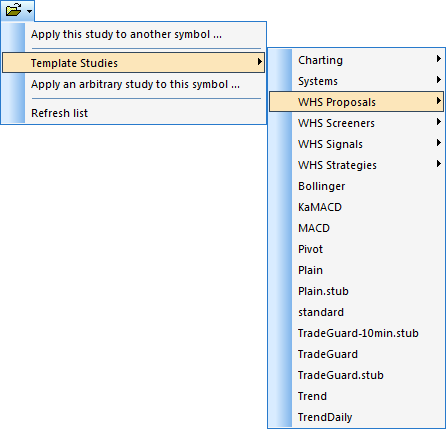This screenshot has height=429, width=446.
Task: Open the dropdown arrow beside folder icon
Action: click(x=30, y=11)
